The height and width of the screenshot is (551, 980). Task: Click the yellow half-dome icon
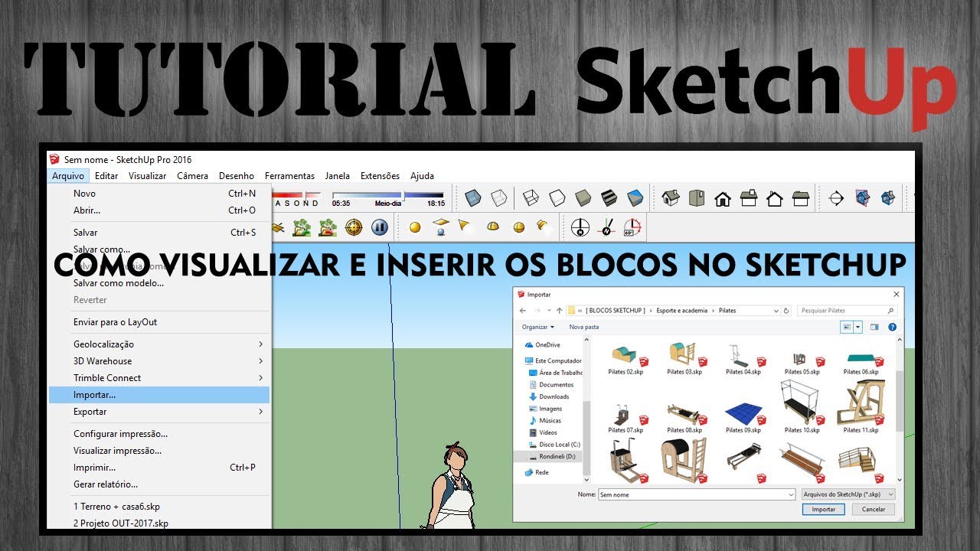point(493,227)
